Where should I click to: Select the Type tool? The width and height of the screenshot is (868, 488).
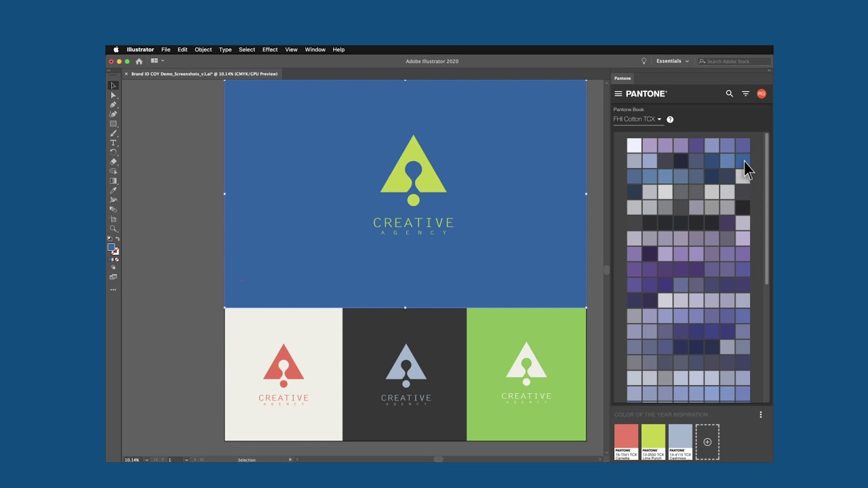[113, 142]
